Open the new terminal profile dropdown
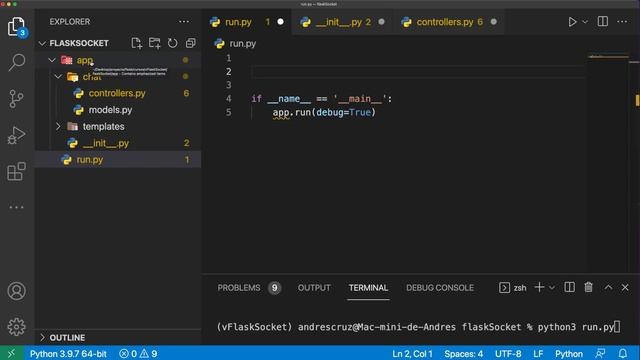640x360 pixels. [551, 288]
